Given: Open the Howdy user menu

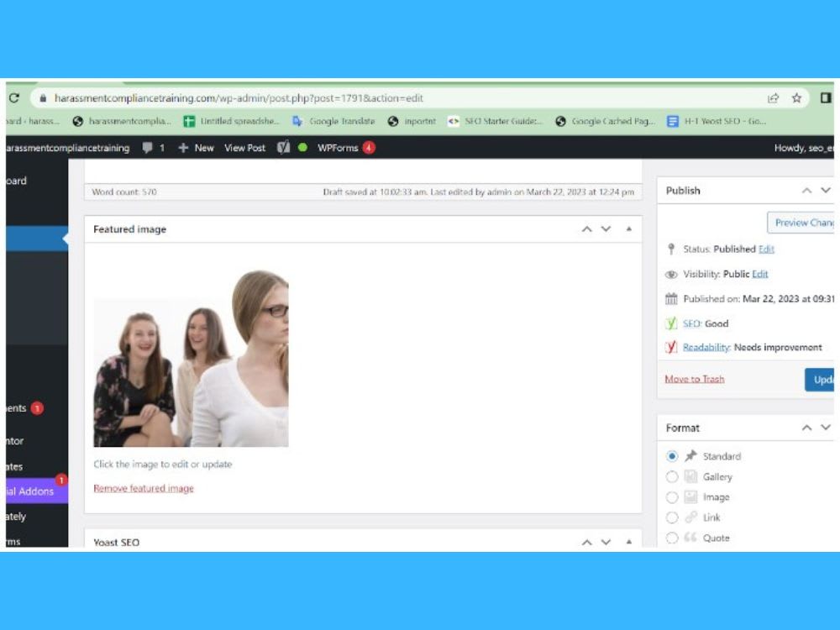Looking at the screenshot, I should 804,148.
